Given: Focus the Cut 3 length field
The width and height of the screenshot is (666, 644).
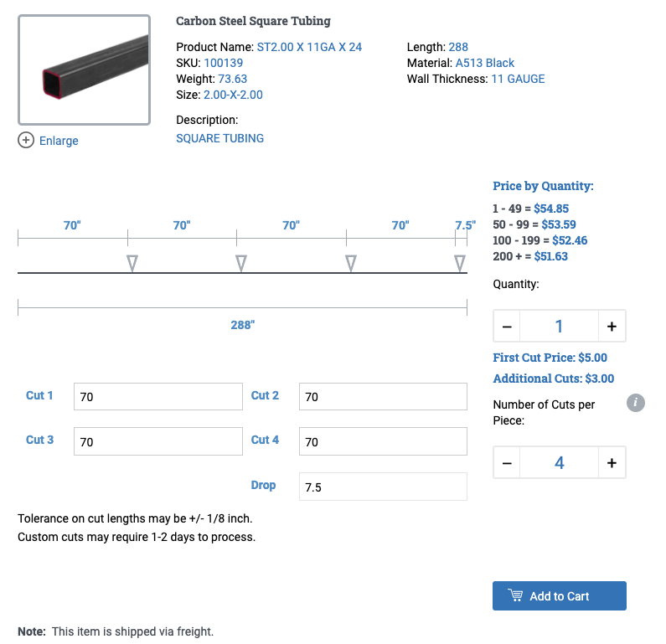Looking at the screenshot, I should click(158, 441).
